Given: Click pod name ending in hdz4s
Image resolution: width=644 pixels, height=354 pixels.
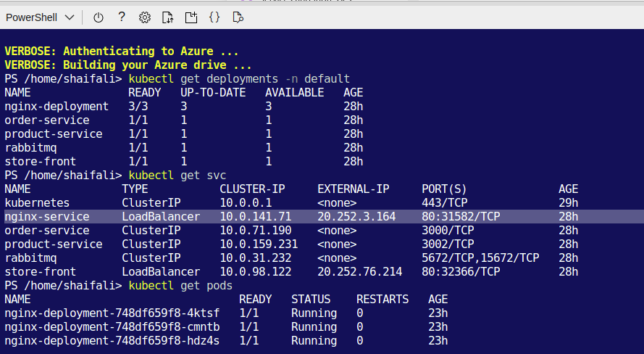Looking at the screenshot, I should tap(112, 340).
